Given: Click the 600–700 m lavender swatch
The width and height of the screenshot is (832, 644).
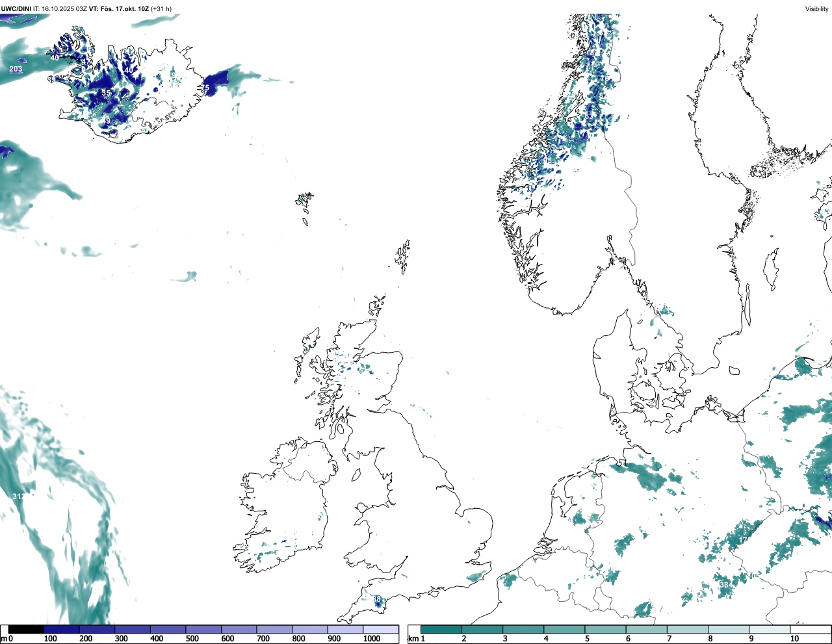Looking at the screenshot, I should [239, 629].
